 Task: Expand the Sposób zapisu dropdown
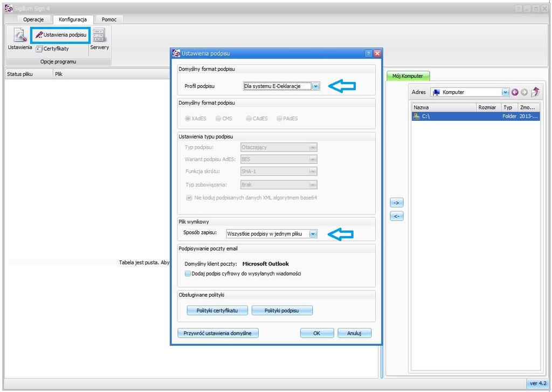[313, 234]
